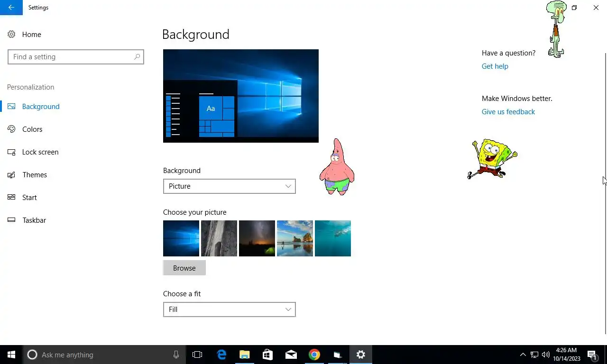Click the Cortana circle icon
This screenshot has height=364, width=607.
[x=32, y=355]
